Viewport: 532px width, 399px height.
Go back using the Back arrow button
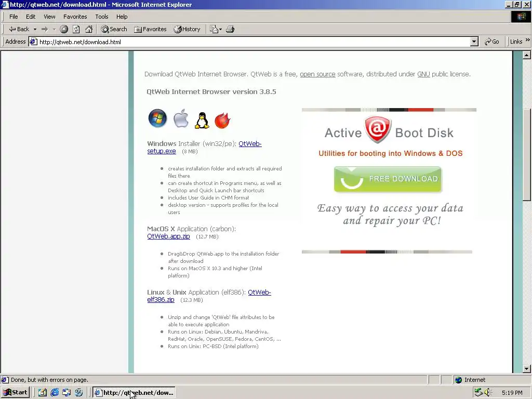point(19,29)
